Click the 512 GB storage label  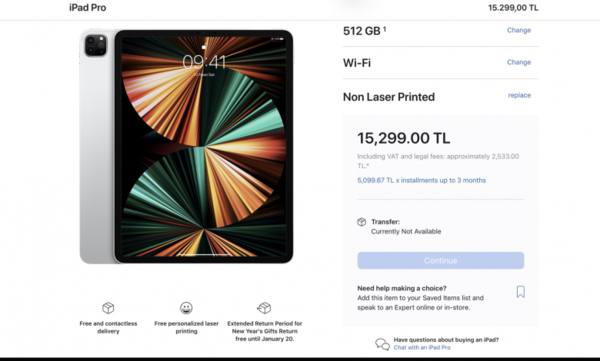364,31
